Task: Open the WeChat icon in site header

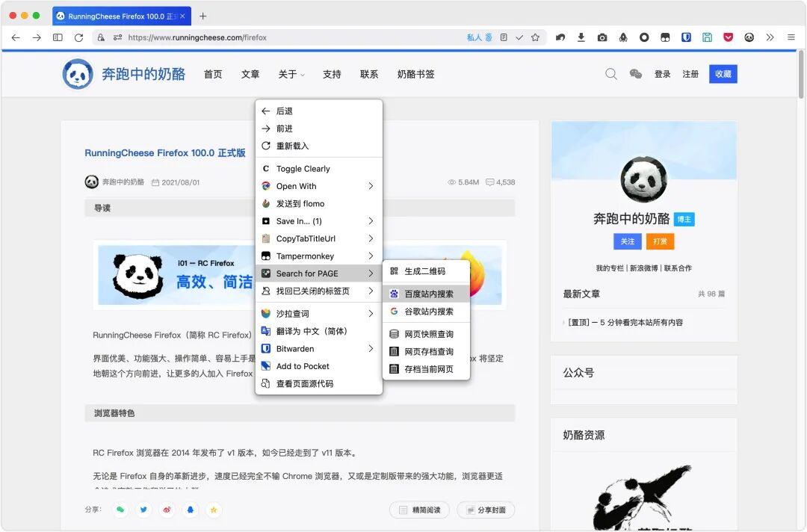Action: pyautogui.click(x=636, y=74)
